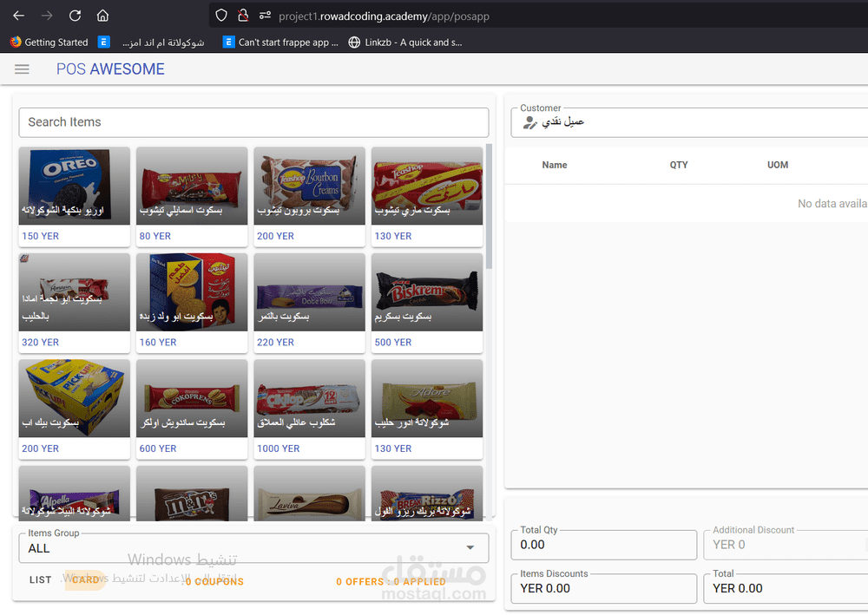Expand the Items Group ALL dropdown

[x=253, y=548]
